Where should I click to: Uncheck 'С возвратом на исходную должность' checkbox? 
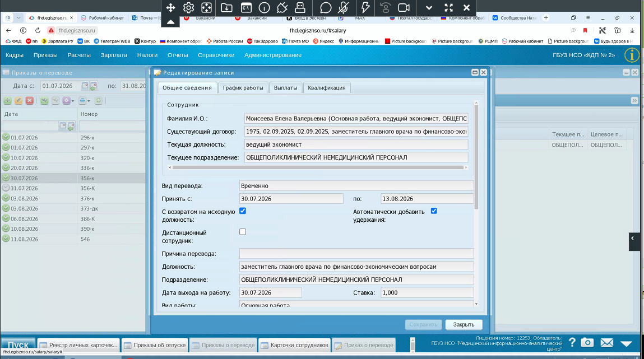243,211
